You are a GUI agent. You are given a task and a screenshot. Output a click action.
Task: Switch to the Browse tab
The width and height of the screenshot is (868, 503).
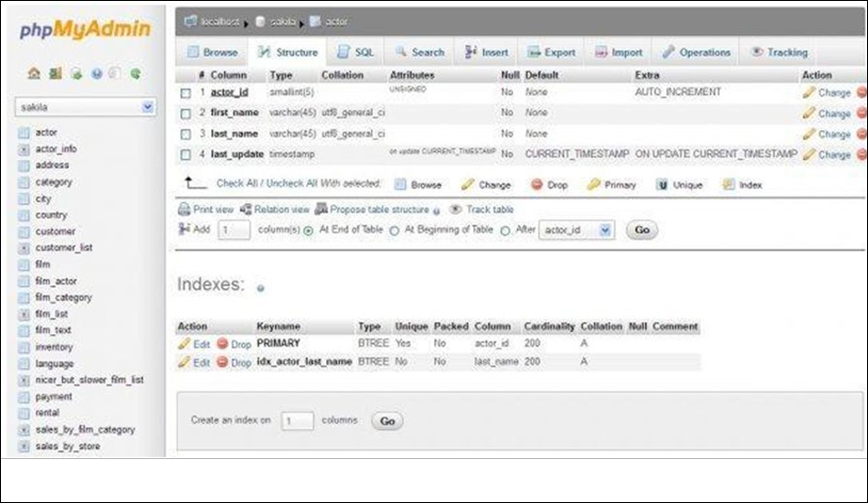point(213,52)
